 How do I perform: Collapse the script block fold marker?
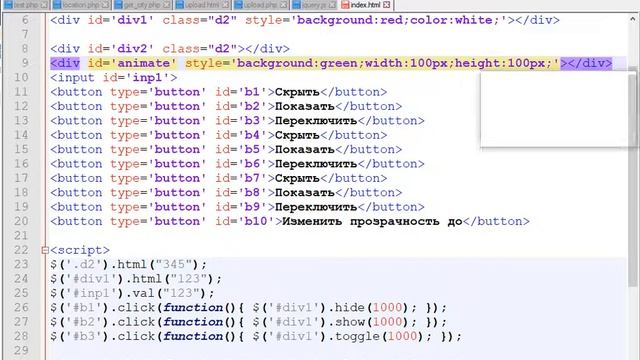45,250
